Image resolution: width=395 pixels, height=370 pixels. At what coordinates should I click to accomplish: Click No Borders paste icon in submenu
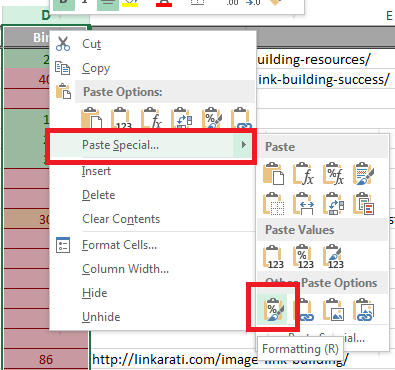273,204
